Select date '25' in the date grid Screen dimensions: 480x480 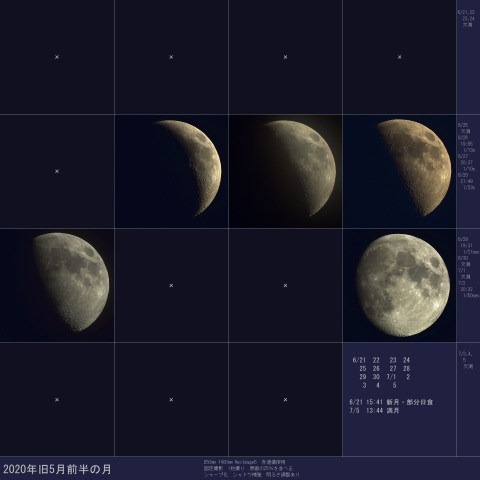[x=363, y=368]
